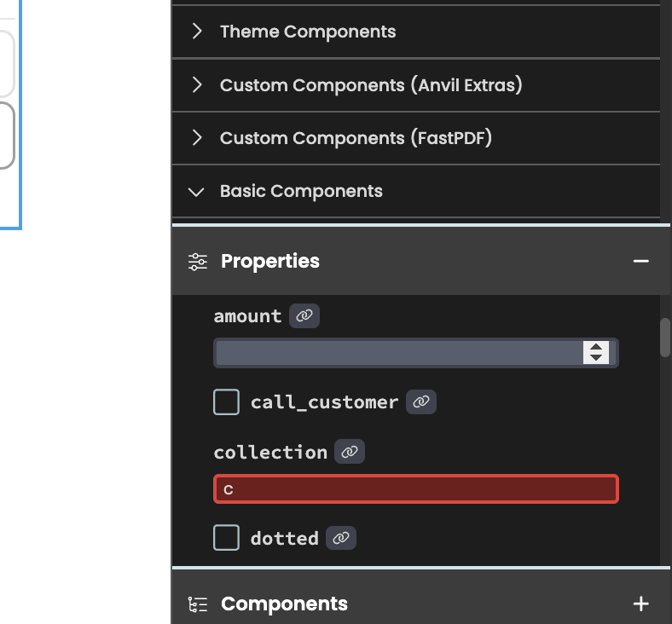The height and width of the screenshot is (624, 672).
Task: Enable the dotted checkbox
Action: click(x=226, y=538)
